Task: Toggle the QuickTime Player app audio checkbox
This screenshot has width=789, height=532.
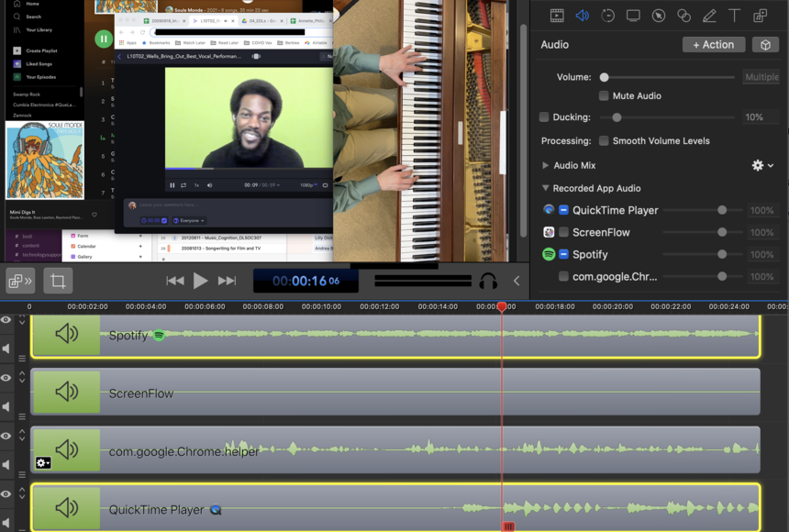Action: pyautogui.click(x=563, y=210)
